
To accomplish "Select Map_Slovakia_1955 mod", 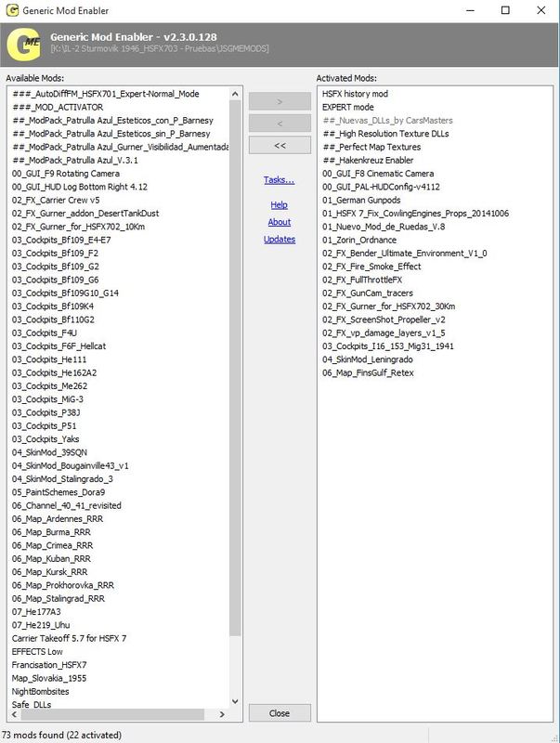I will click(49, 678).
